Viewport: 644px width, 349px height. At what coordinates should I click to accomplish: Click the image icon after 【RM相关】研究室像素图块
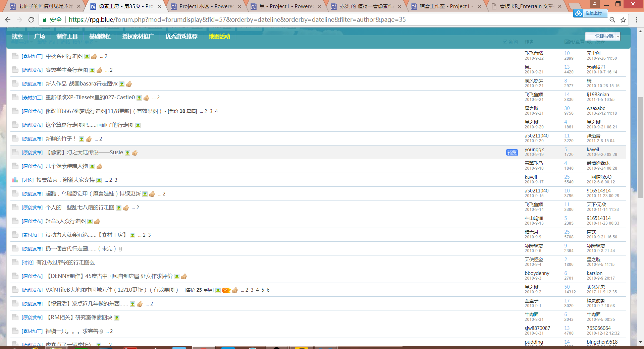tap(117, 317)
